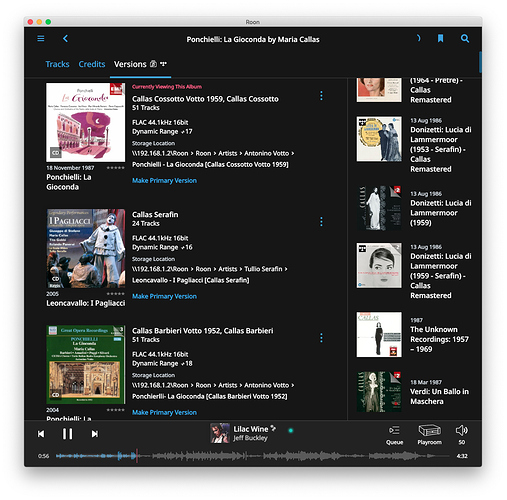This screenshot has height=500, width=507.
Task: Click the Unknown Recordings album cover
Action: [x=379, y=335]
